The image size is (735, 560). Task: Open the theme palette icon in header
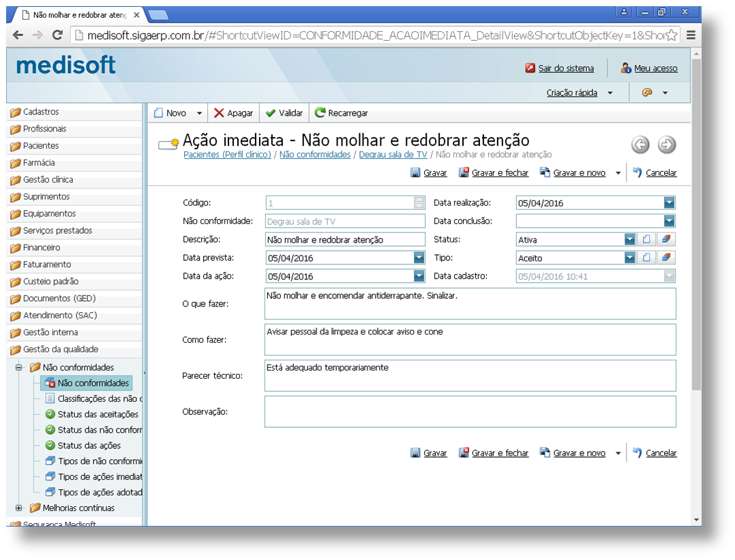647,93
